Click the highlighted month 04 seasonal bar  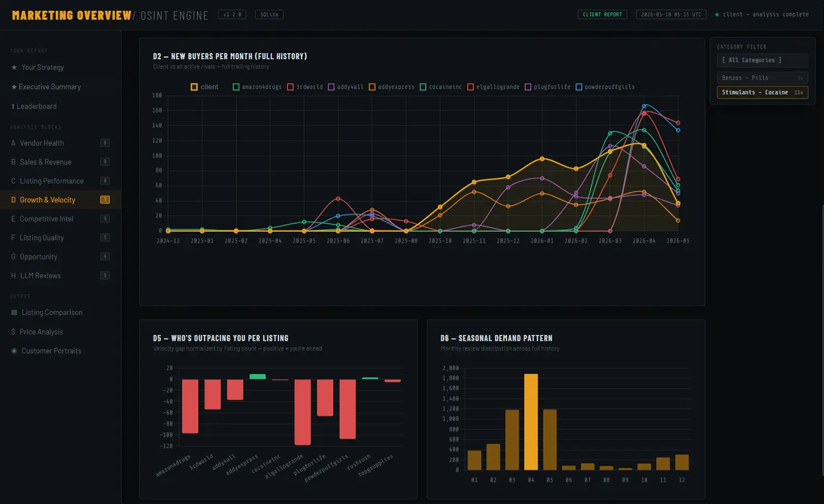coord(531,422)
